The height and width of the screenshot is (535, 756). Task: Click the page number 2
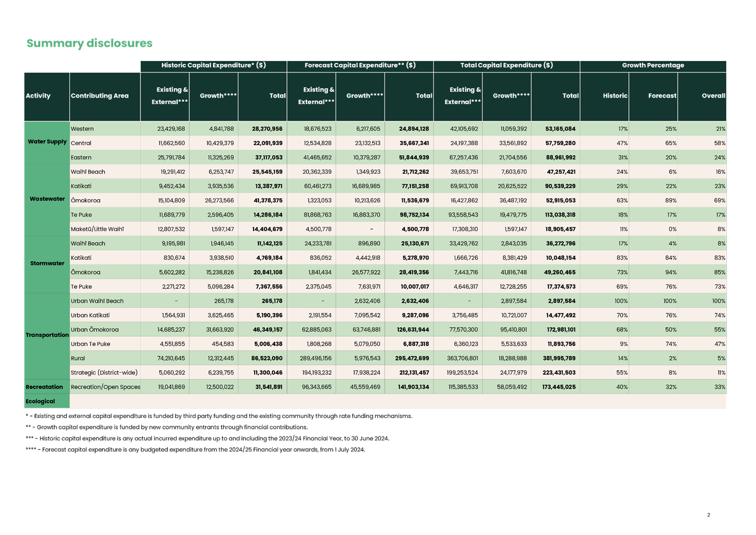click(708, 515)
